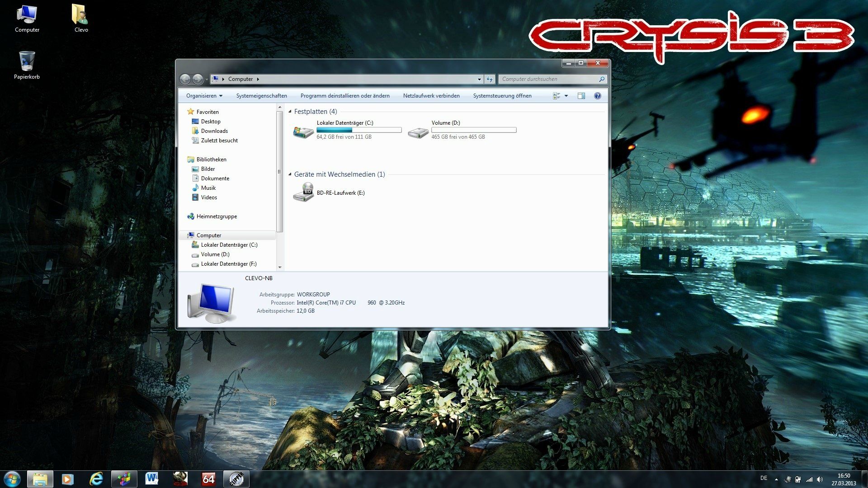Click the search magnifier icon
The height and width of the screenshot is (488, 868).
[602, 79]
